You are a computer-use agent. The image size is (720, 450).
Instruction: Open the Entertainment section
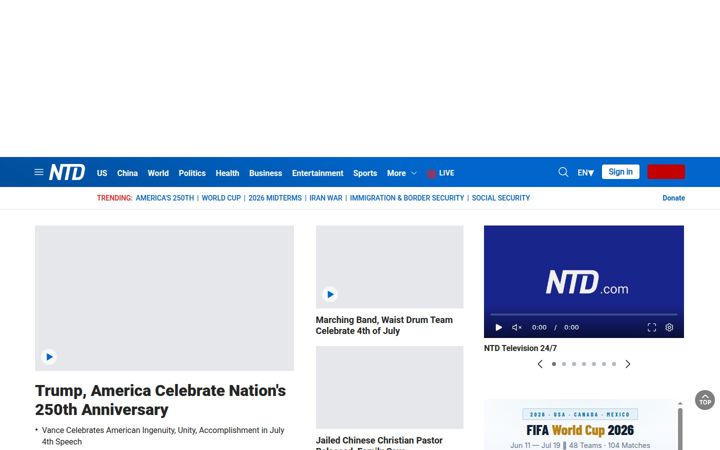(317, 173)
